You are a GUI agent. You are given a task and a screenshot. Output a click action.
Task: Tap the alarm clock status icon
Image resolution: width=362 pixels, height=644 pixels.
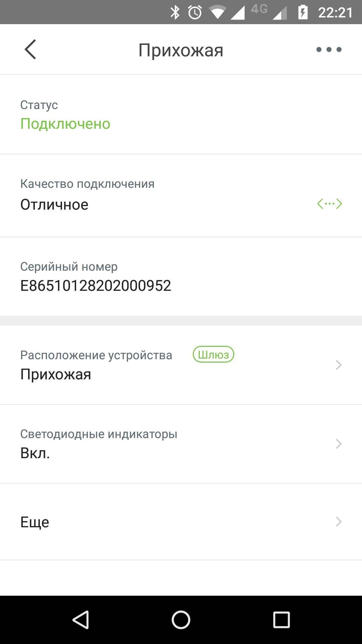tap(195, 12)
